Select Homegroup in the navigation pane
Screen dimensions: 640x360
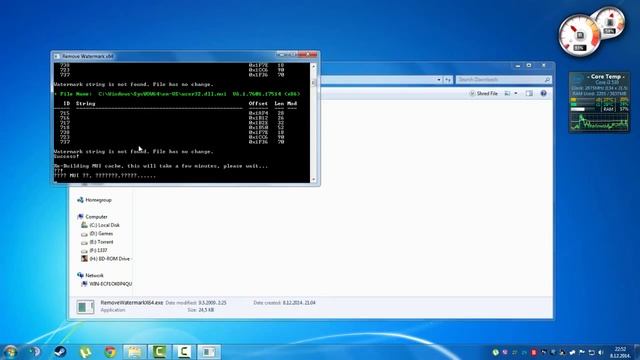(98, 200)
